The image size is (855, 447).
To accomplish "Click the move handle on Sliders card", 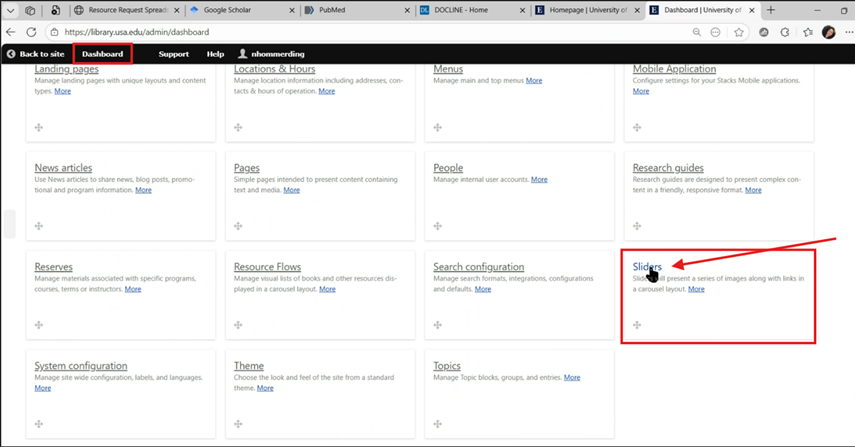I will 637,324.
